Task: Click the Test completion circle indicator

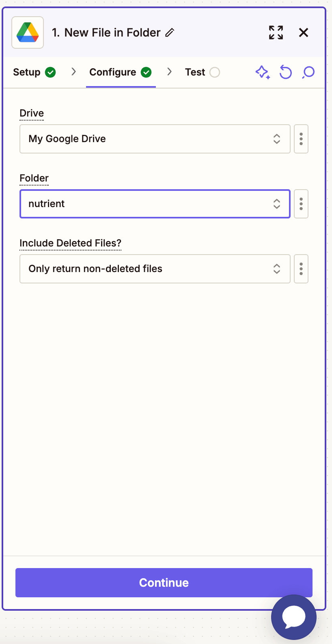Action: click(x=216, y=72)
